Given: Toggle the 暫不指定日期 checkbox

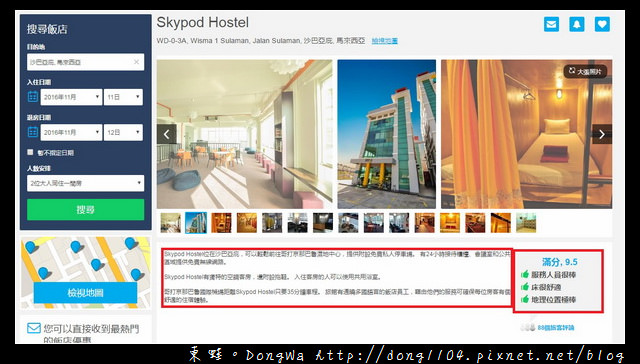Looking at the screenshot, I should (x=30, y=152).
